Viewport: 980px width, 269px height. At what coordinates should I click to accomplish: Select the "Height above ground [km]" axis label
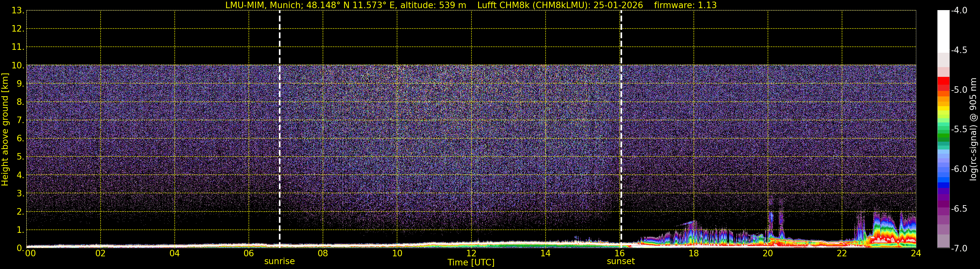pyautogui.click(x=5, y=130)
